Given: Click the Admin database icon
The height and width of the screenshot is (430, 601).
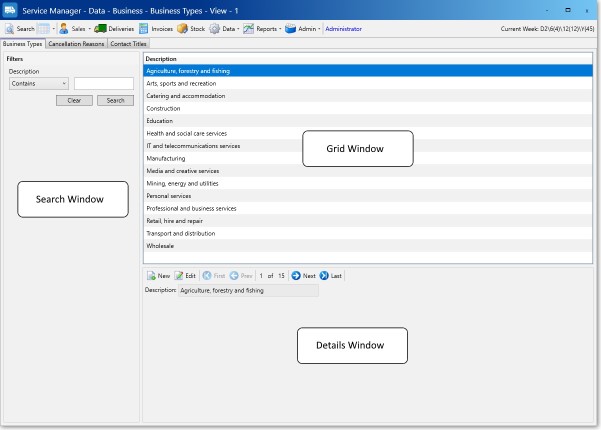Looking at the screenshot, I should click(291, 29).
